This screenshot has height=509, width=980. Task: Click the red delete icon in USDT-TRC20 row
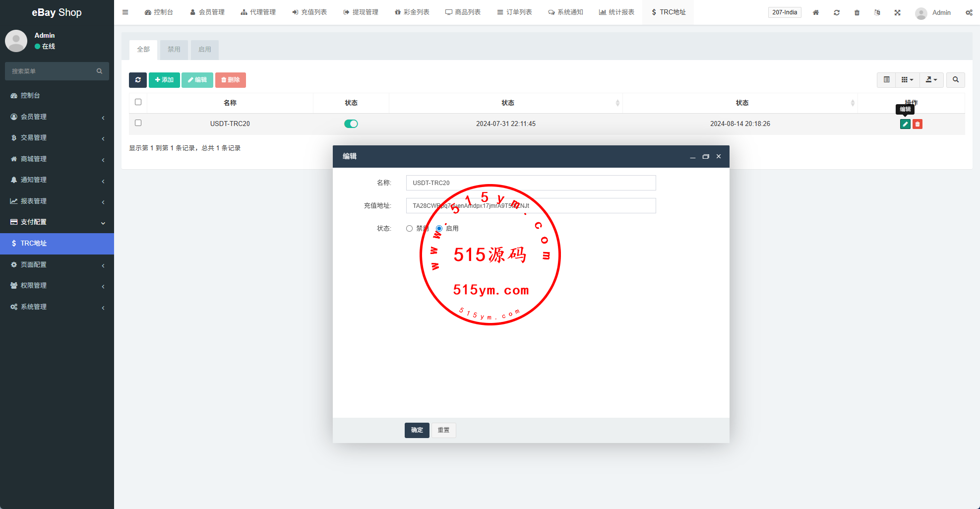tap(918, 124)
